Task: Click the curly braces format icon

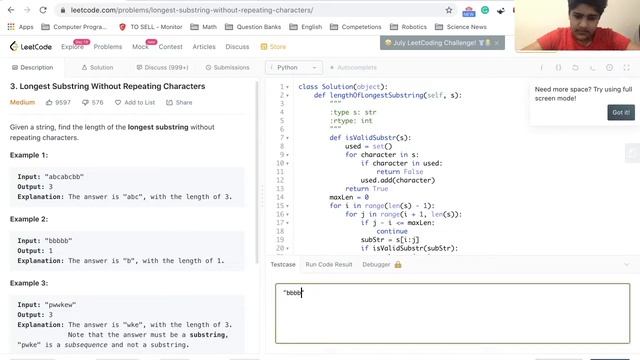Action: tap(558, 68)
